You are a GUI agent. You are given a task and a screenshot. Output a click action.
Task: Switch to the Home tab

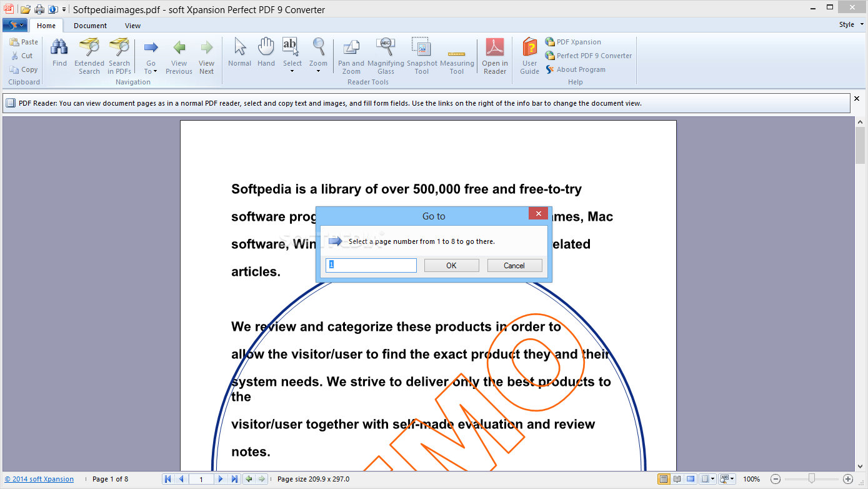point(46,26)
